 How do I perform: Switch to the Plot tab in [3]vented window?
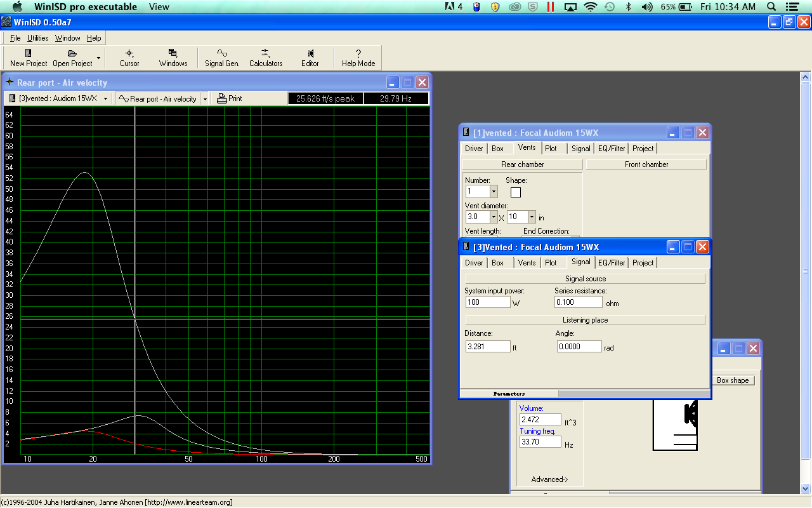(551, 262)
